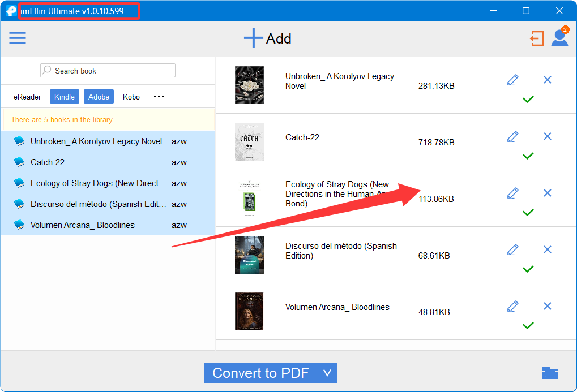Edit metadata for Volumen Arcana_ Bloodlines
The height and width of the screenshot is (392, 577).
pyautogui.click(x=512, y=307)
